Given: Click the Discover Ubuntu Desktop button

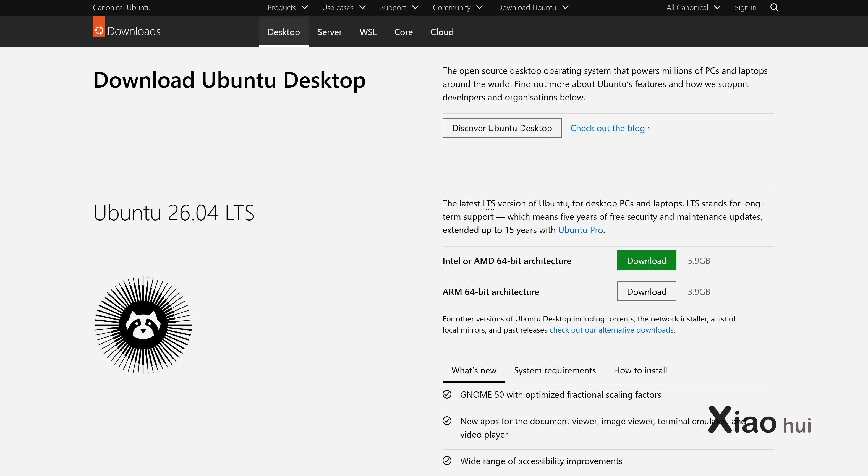Looking at the screenshot, I should (502, 128).
